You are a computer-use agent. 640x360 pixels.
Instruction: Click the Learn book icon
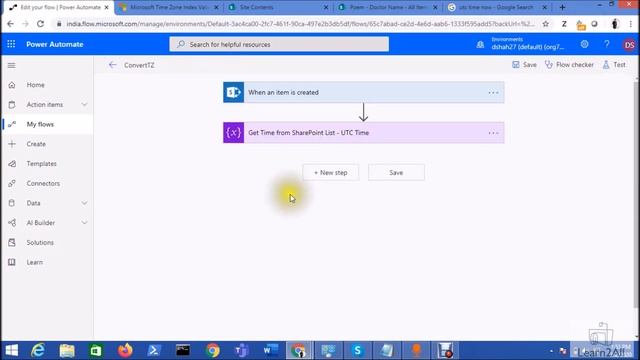12,262
